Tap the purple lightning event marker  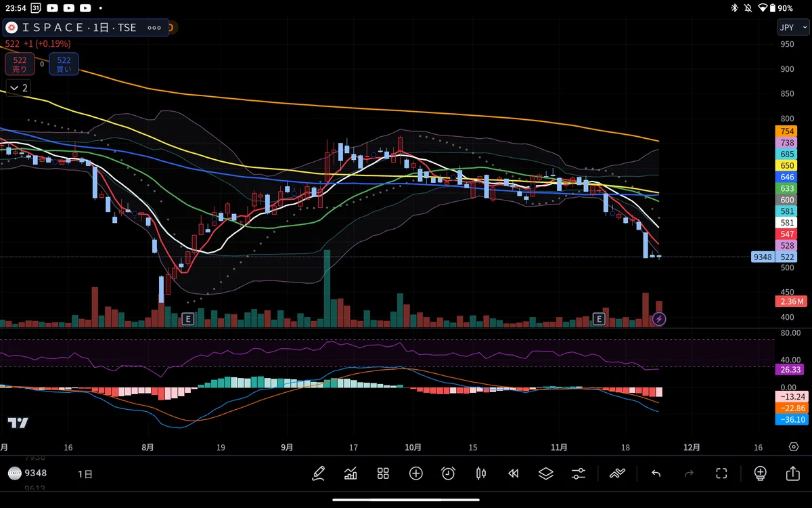click(658, 319)
